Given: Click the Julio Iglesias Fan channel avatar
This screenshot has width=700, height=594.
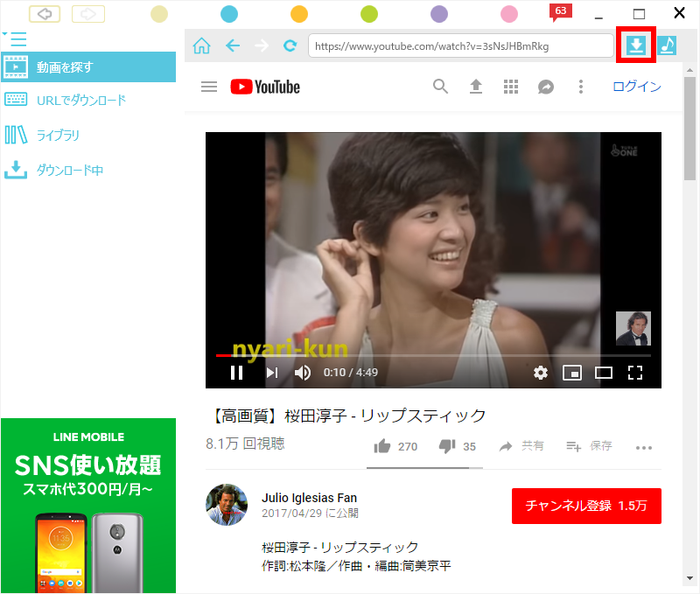Looking at the screenshot, I should (x=227, y=505).
